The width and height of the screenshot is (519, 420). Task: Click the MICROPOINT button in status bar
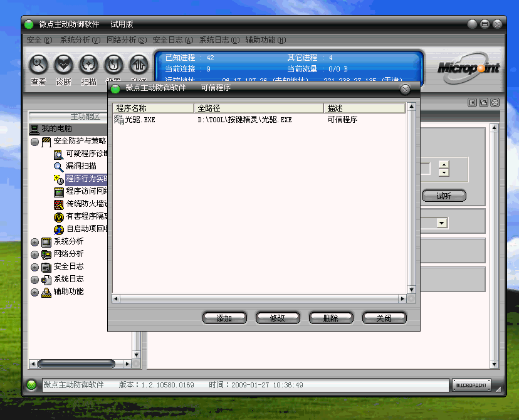[471, 386]
